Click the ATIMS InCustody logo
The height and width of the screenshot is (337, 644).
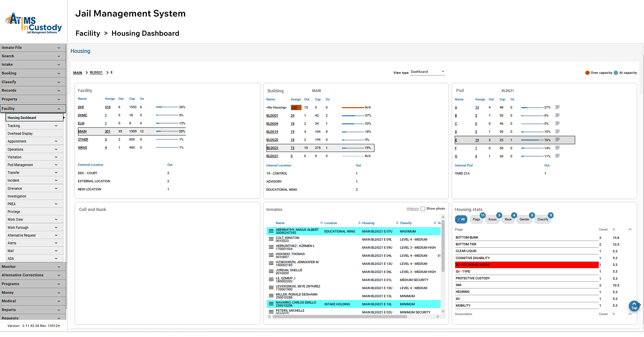click(x=32, y=22)
